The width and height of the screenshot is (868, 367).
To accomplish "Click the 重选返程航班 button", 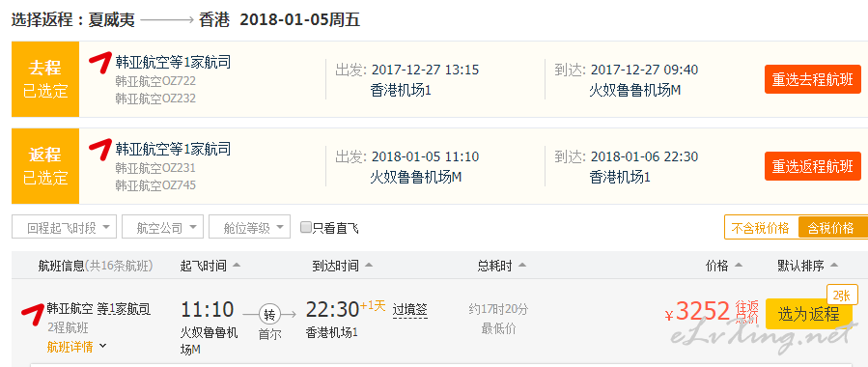I will (813, 165).
